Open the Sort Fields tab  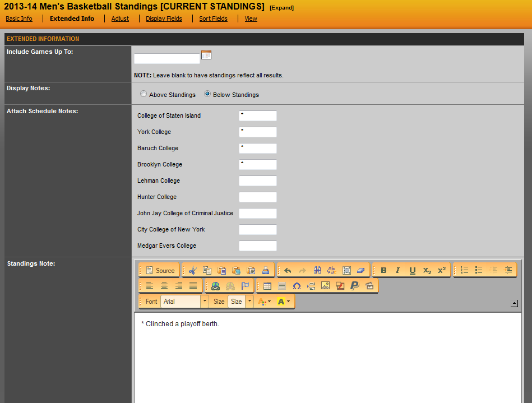point(213,18)
